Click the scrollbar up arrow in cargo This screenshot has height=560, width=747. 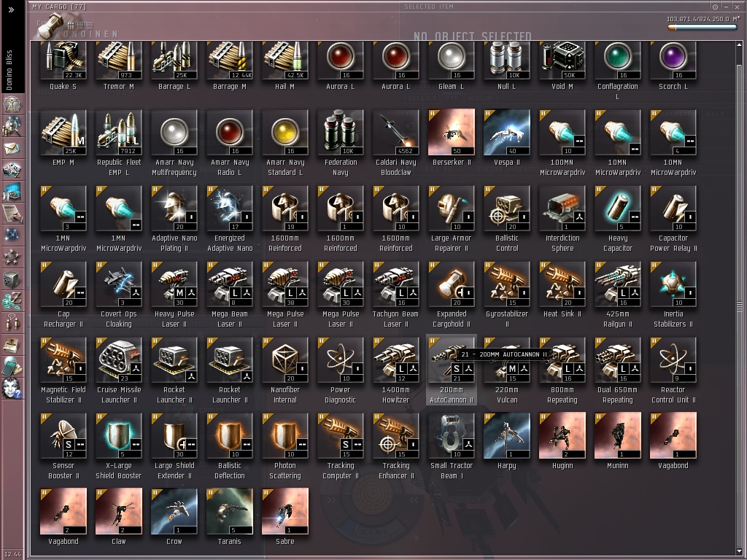click(x=740, y=44)
